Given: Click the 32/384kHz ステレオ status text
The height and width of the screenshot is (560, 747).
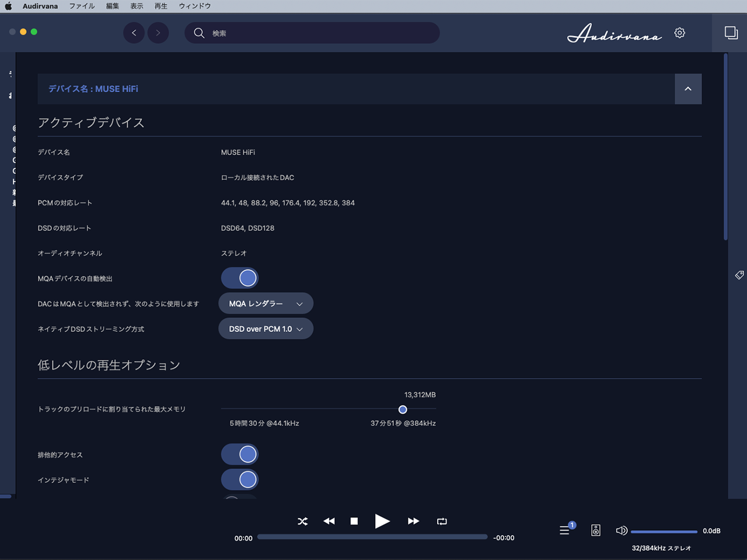Looking at the screenshot, I should [661, 548].
